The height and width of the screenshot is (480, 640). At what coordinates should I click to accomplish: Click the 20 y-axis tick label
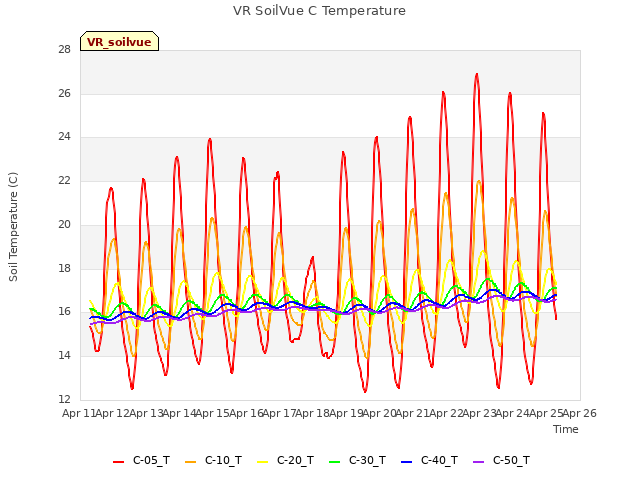pyautogui.click(x=64, y=224)
